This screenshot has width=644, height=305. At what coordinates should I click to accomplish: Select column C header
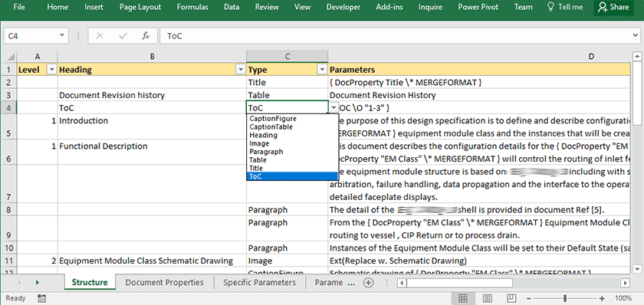coord(287,57)
